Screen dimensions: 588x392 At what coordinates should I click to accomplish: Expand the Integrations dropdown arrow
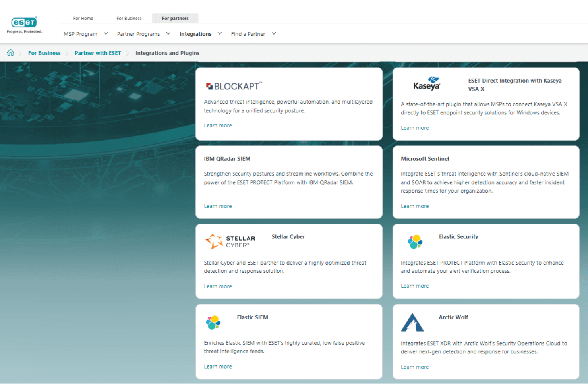coord(220,33)
